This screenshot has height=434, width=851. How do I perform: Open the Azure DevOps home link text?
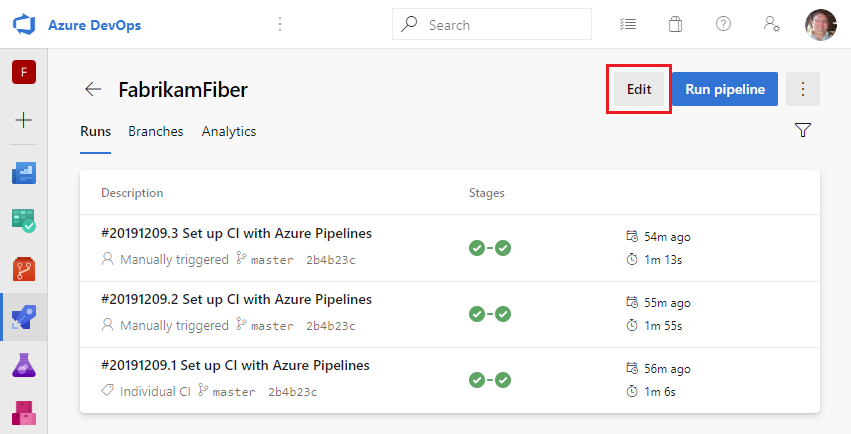94,25
